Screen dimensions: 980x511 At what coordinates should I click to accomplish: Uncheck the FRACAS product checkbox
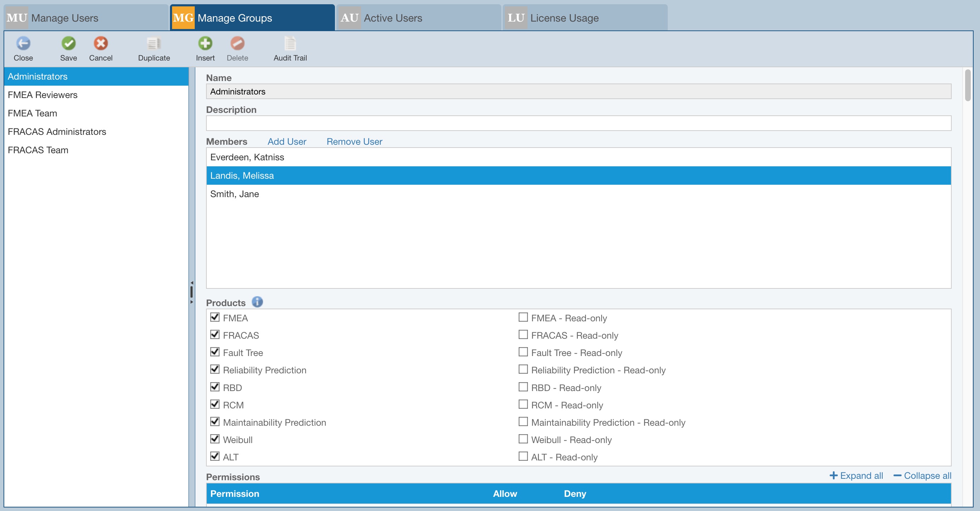click(x=215, y=334)
